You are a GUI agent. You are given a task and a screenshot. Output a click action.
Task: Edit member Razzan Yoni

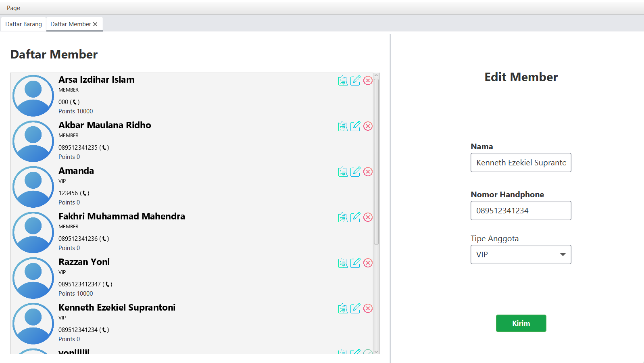(x=355, y=263)
